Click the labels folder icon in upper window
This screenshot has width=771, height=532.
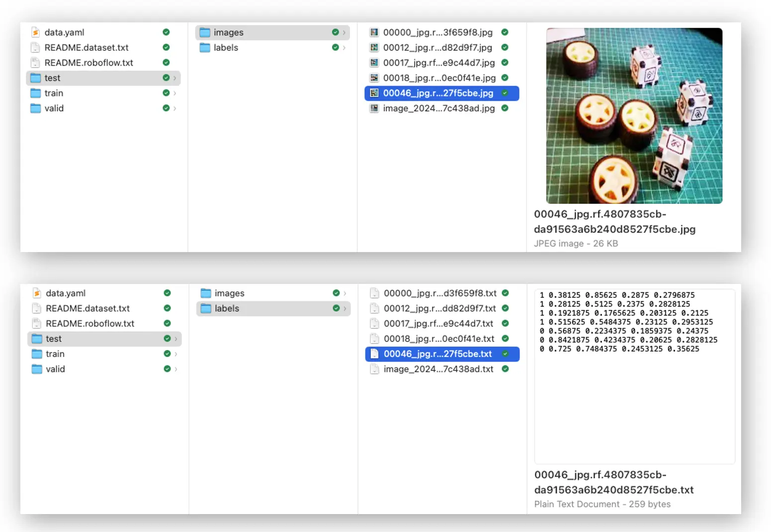click(205, 48)
